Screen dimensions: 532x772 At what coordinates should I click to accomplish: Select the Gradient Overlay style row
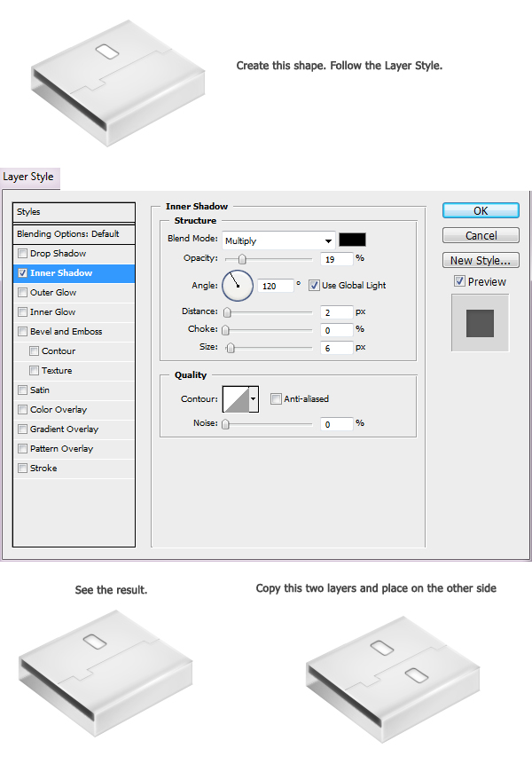coord(74,429)
